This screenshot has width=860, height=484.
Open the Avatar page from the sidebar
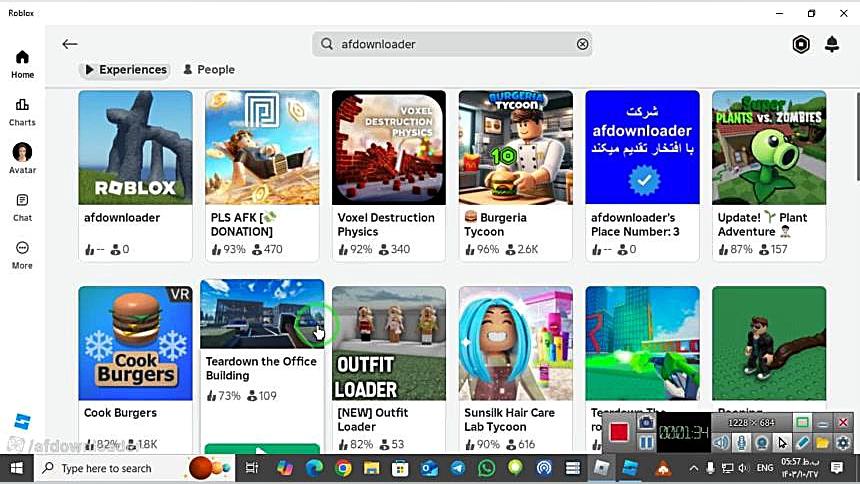pyautogui.click(x=22, y=159)
